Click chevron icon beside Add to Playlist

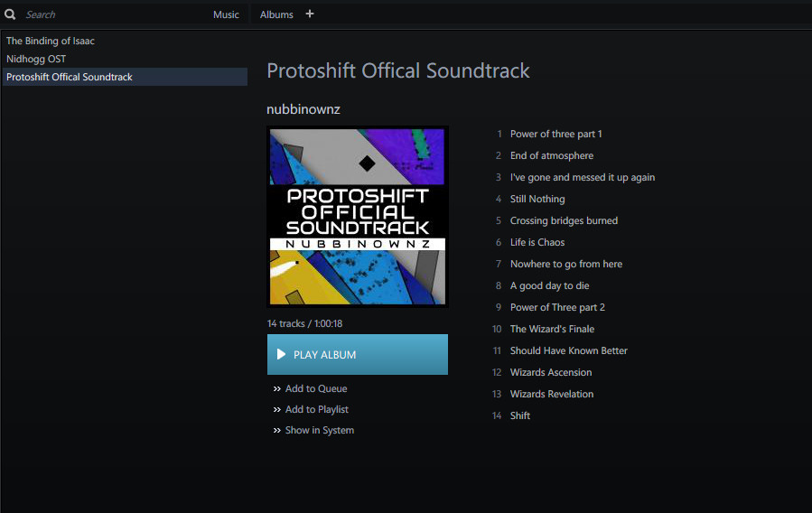point(276,410)
